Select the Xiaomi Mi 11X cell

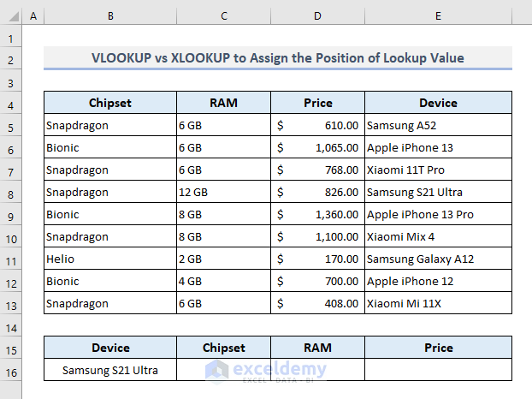pos(439,303)
